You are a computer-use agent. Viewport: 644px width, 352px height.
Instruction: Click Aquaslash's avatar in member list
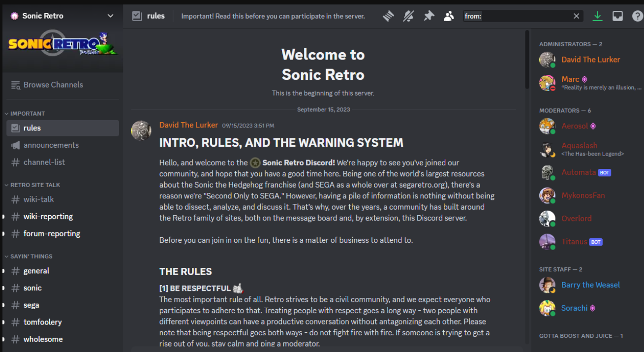coord(547,149)
